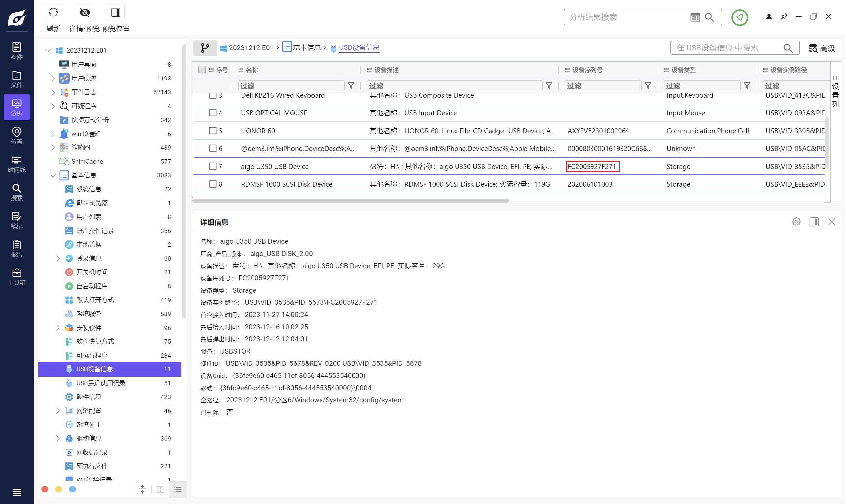This screenshot has width=845, height=504.
Task: Check row 6 iPhone device checkbox
Action: 213,148
